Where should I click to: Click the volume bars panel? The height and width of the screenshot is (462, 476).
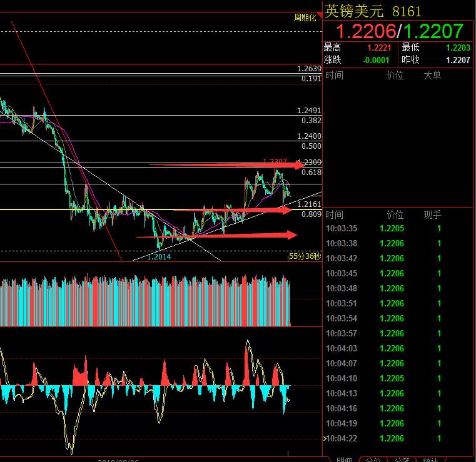pyautogui.click(x=145, y=300)
